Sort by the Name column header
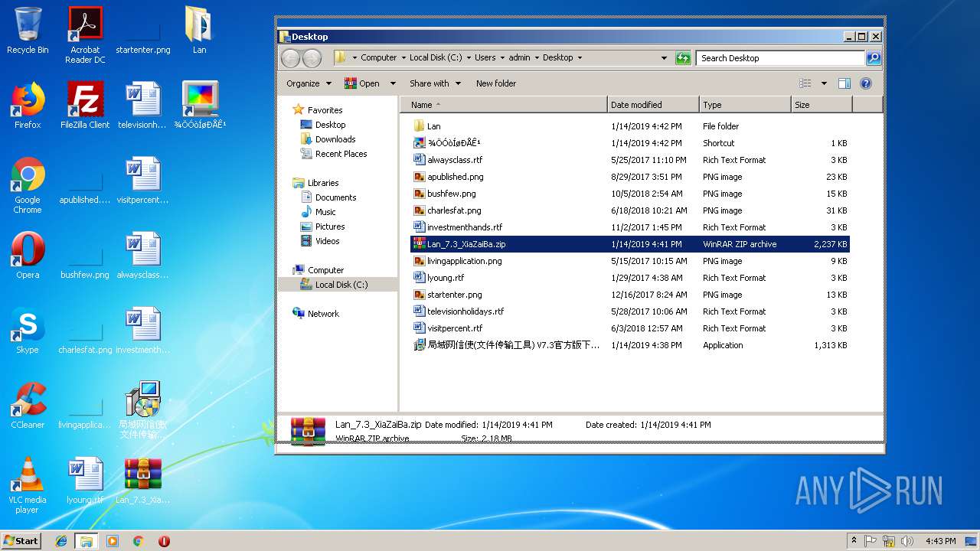The image size is (980, 551). point(504,105)
